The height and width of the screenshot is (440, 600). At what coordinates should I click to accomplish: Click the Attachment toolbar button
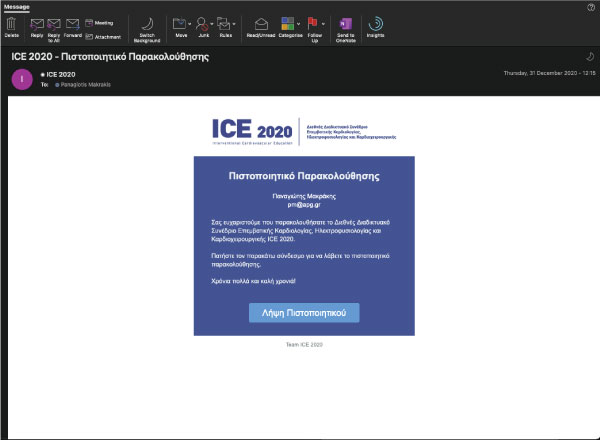point(103,37)
